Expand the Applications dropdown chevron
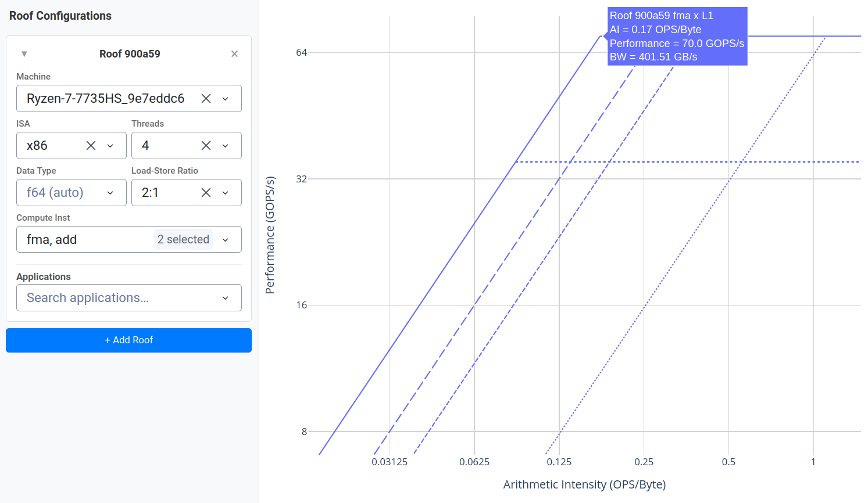Screen dimensions: 868x503 (226, 298)
